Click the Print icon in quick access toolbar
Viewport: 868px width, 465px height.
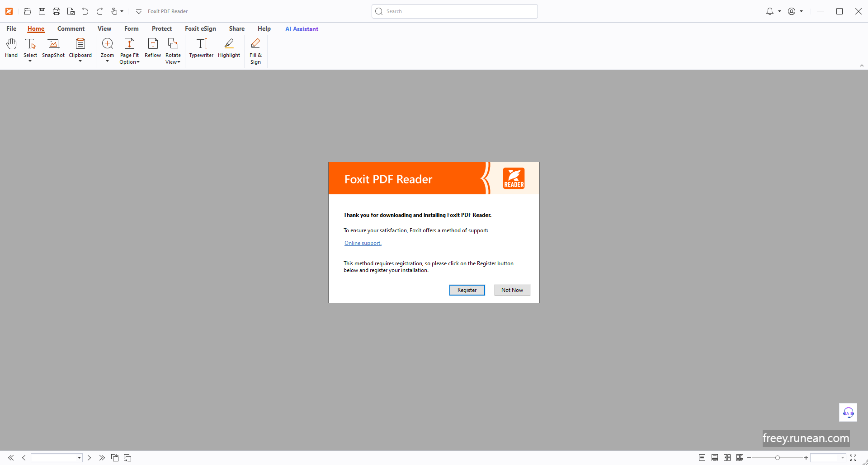[57, 11]
